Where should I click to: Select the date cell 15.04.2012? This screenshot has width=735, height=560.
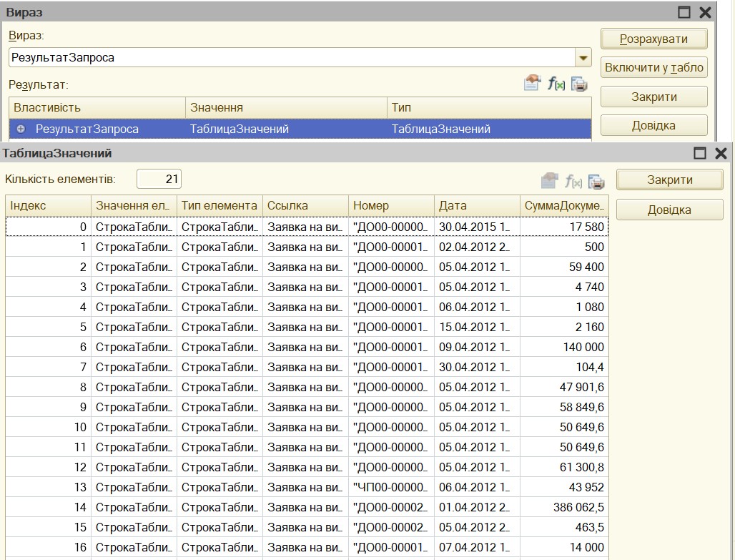(477, 327)
